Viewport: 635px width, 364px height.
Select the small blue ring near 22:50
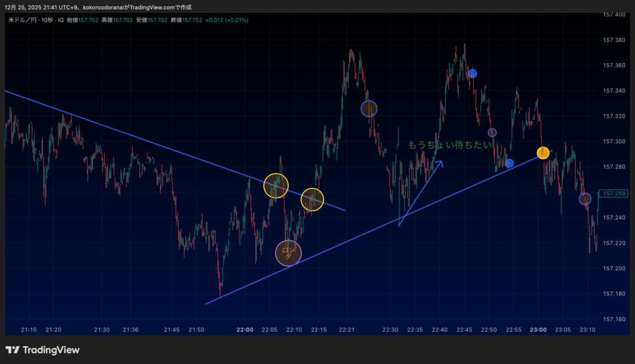pyautogui.click(x=492, y=132)
